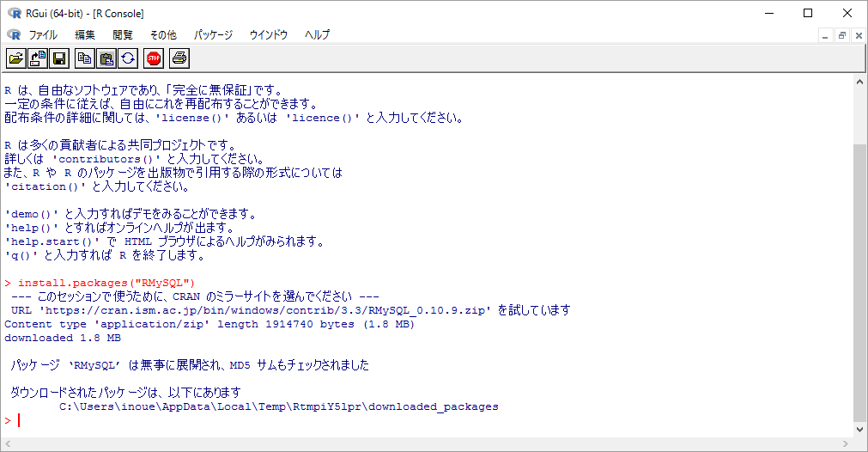This screenshot has height=452, width=868.
Task: Click the 'license()' text in console
Action: click(192, 118)
